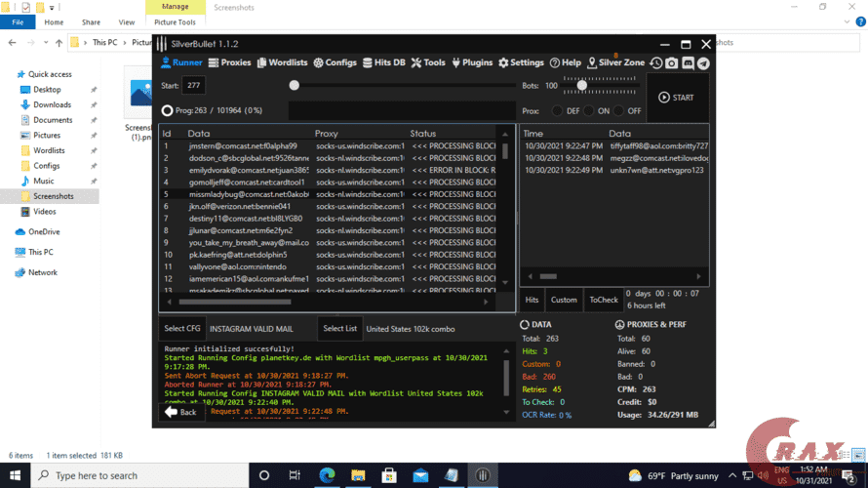Open the Silver Zone tab
Viewport: 868px width, 488px height.
pyautogui.click(x=615, y=62)
